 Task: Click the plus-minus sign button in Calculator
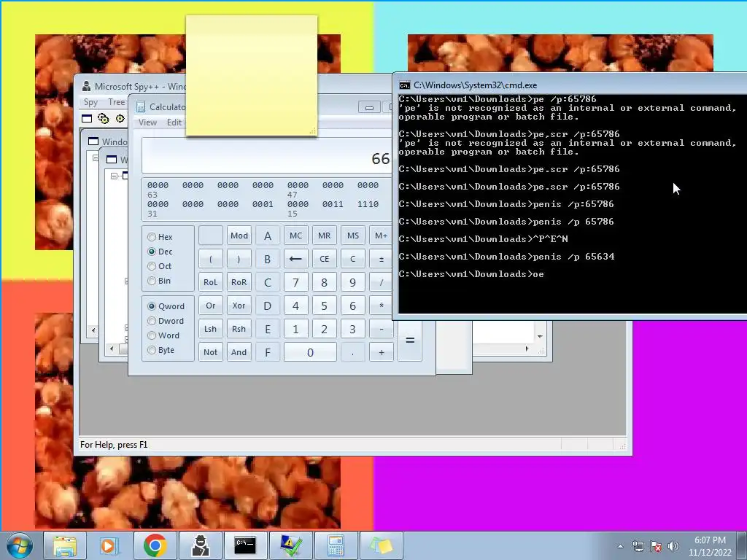coord(381,259)
